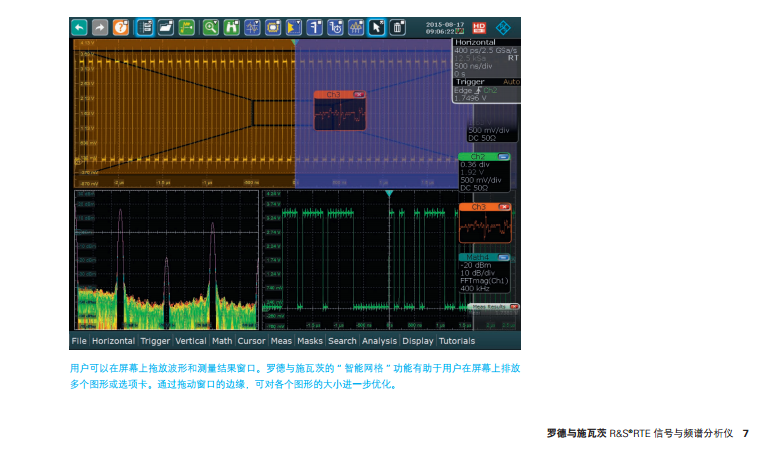Select the Ch3 waveform thumbnail in sidebar
The image size is (783, 459).
pyautogui.click(x=485, y=227)
